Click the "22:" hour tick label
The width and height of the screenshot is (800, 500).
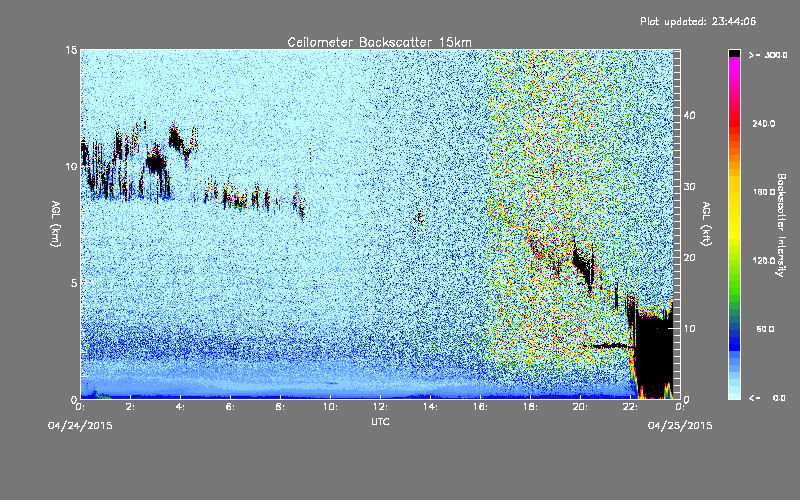click(630, 407)
